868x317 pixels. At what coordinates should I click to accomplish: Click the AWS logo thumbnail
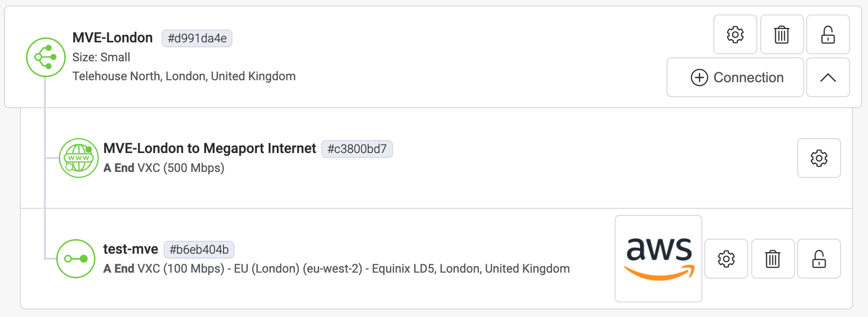click(x=658, y=259)
